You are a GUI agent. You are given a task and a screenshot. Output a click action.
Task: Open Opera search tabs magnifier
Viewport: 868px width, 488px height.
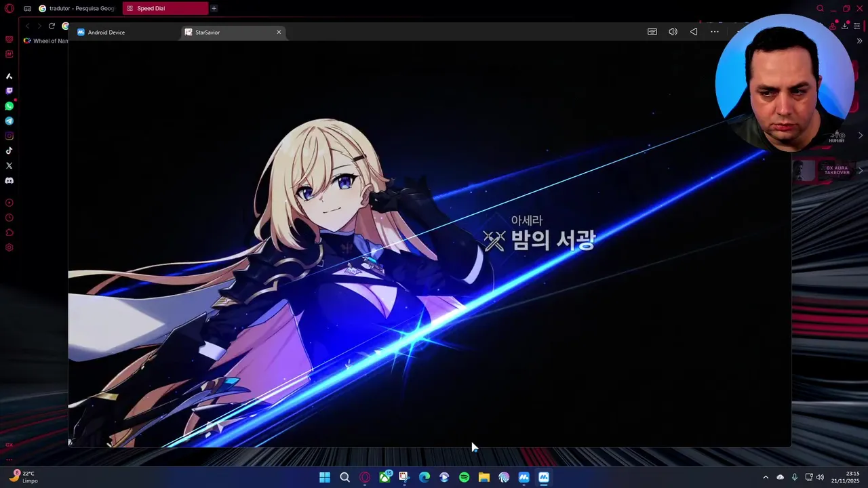(820, 8)
